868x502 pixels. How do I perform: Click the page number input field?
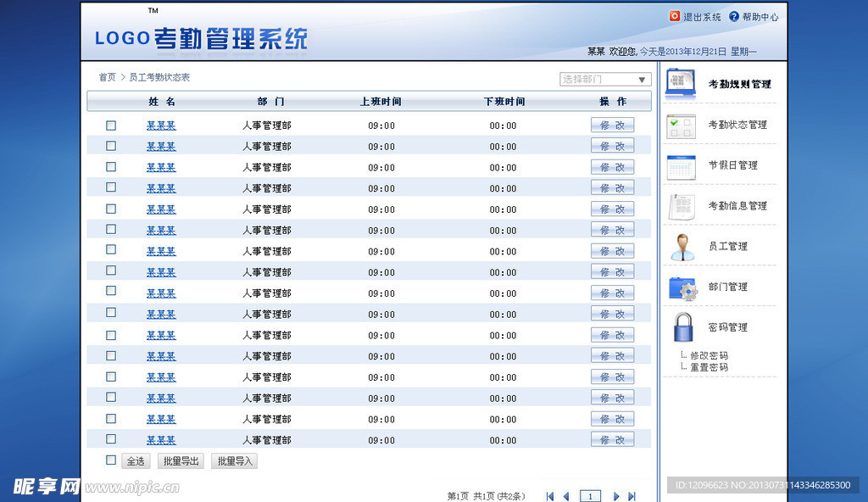tap(590, 496)
